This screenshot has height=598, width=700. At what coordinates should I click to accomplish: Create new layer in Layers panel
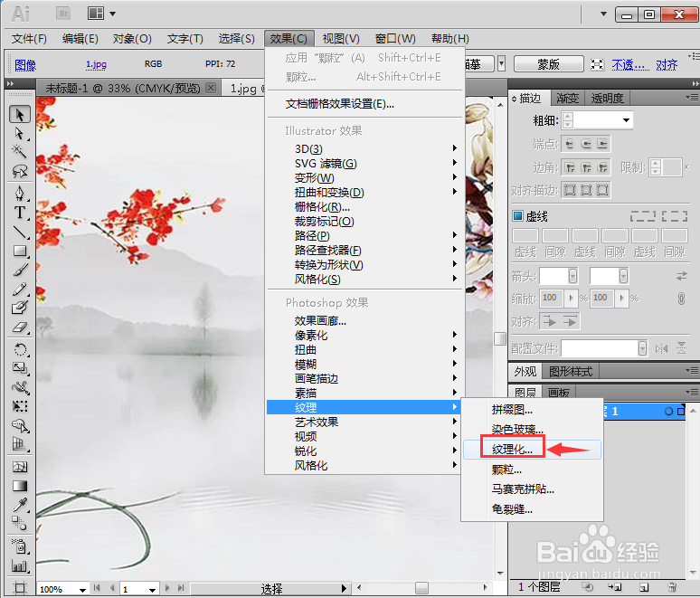point(644,587)
